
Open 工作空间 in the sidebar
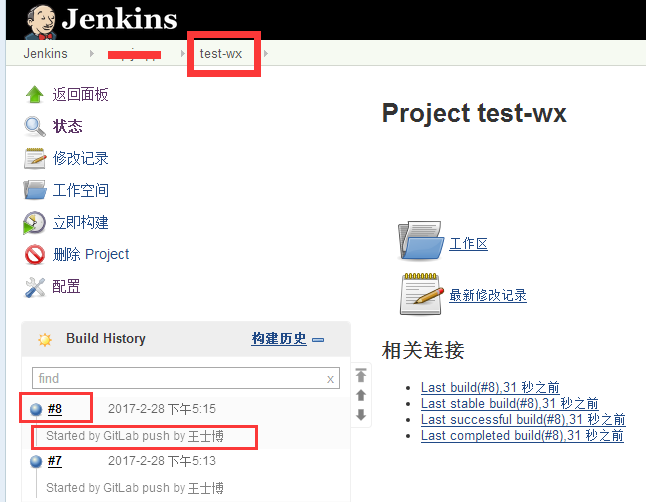point(81,190)
